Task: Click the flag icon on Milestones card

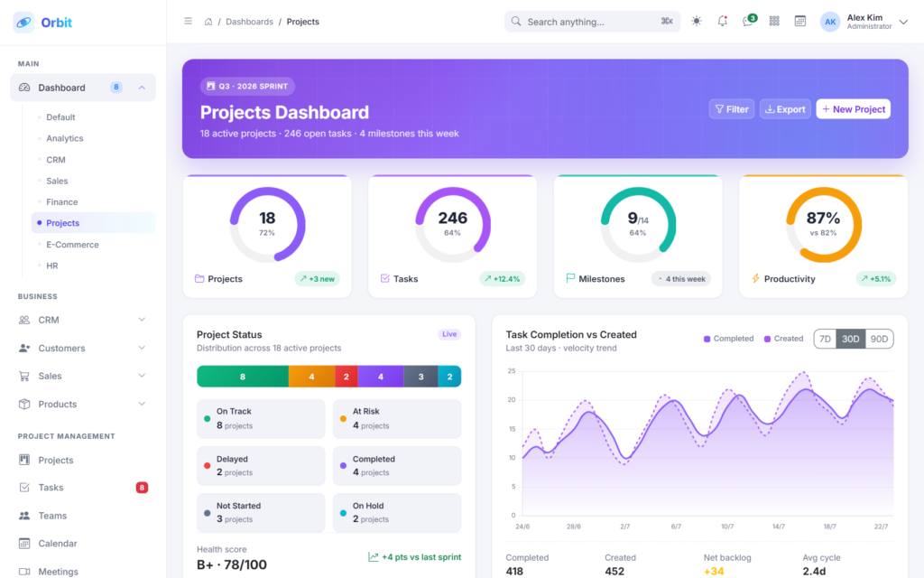Action: [x=570, y=278]
